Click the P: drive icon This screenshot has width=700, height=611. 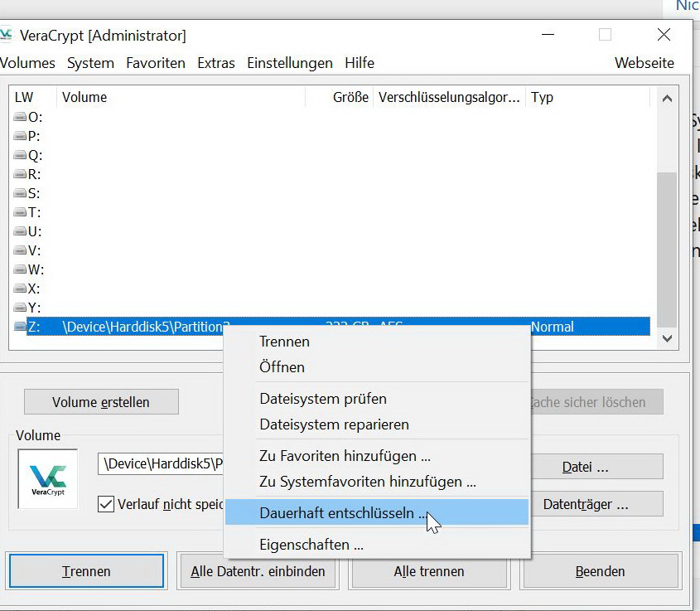20,136
